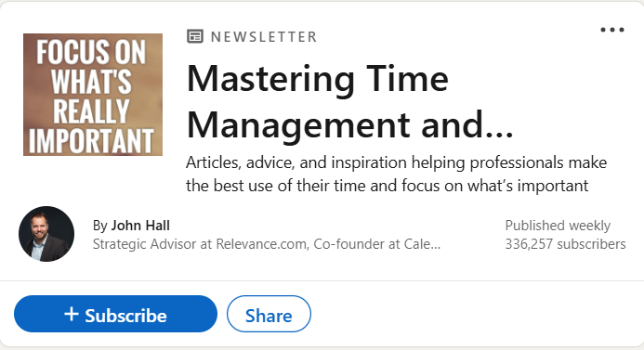Click the 'Published weekly' frequency text

click(x=558, y=226)
